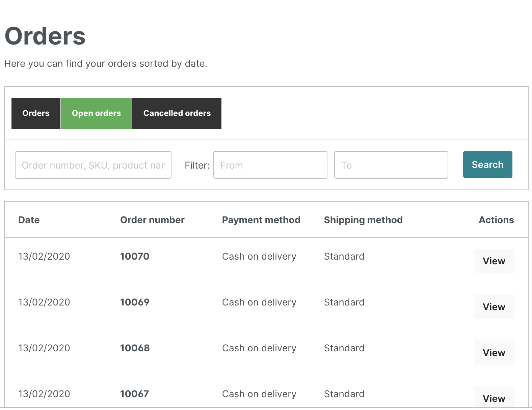
Task: Click Cash on delivery for order 10069
Action: coord(259,302)
